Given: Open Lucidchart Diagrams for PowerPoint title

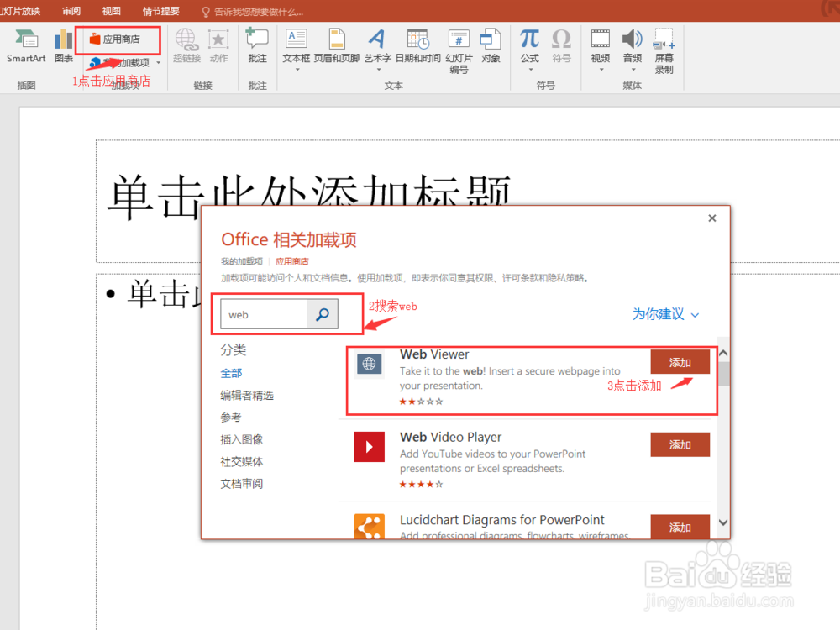Looking at the screenshot, I should pyautogui.click(x=502, y=520).
